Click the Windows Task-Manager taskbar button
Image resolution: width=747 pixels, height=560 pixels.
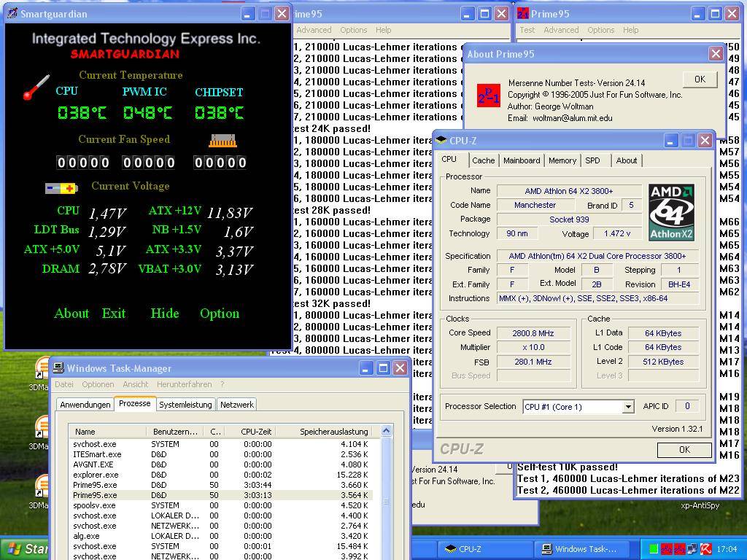pos(581,549)
